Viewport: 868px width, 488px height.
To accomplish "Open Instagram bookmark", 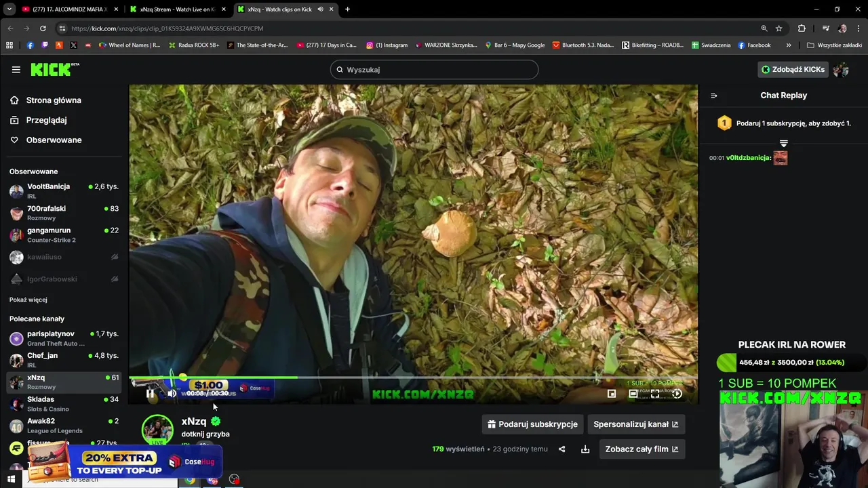I will tap(387, 45).
